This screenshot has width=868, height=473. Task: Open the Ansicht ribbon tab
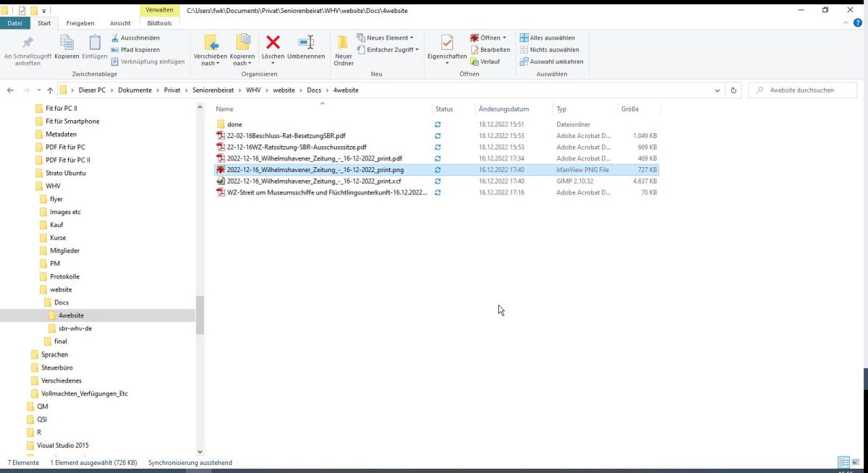[120, 23]
